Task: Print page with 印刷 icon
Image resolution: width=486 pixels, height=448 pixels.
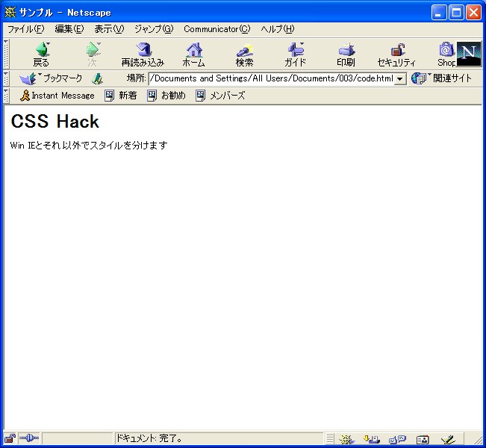Action: [x=346, y=55]
